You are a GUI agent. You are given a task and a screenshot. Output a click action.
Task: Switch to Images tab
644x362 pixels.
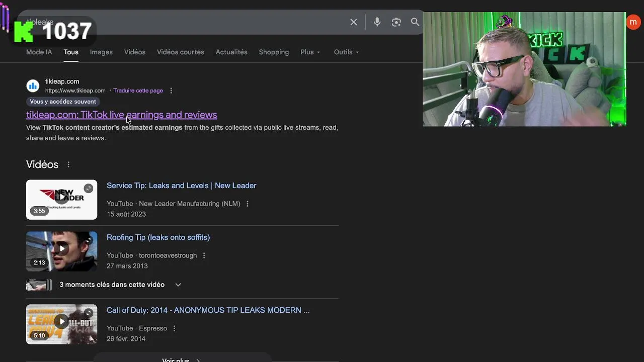pos(101,52)
